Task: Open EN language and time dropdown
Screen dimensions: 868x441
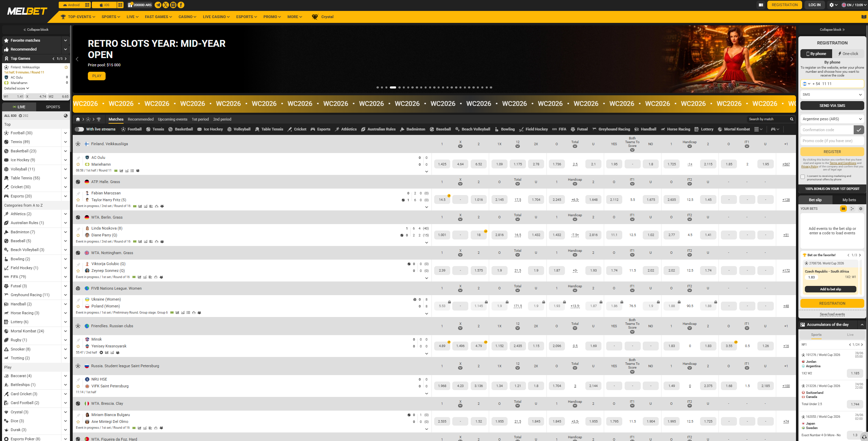Action: [x=853, y=5]
